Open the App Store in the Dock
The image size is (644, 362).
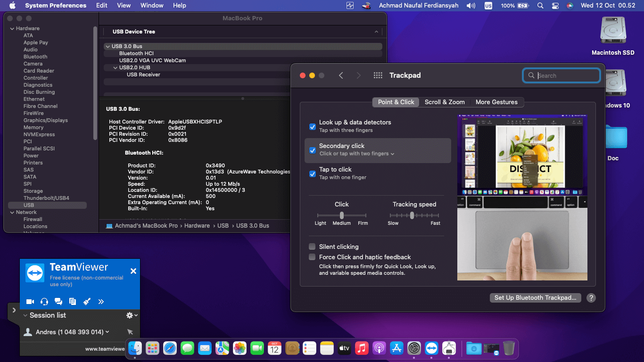397,348
